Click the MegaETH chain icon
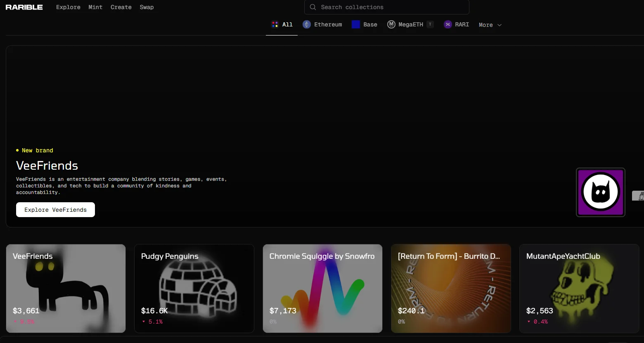This screenshot has height=343, width=644. [x=391, y=24]
